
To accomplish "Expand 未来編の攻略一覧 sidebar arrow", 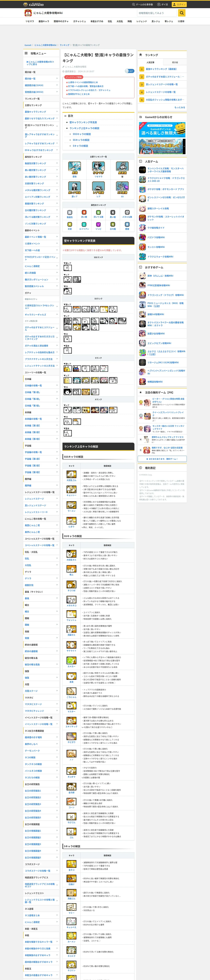I will (x=57, y=419).
